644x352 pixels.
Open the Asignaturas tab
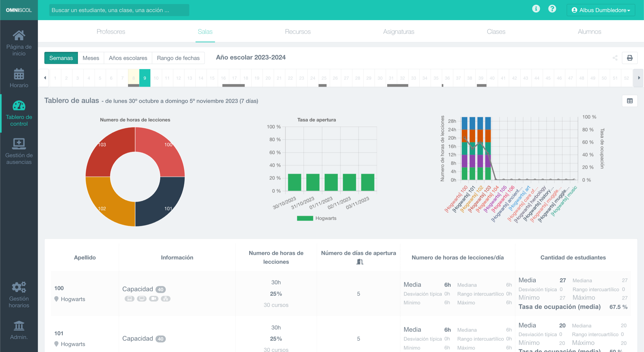(399, 32)
